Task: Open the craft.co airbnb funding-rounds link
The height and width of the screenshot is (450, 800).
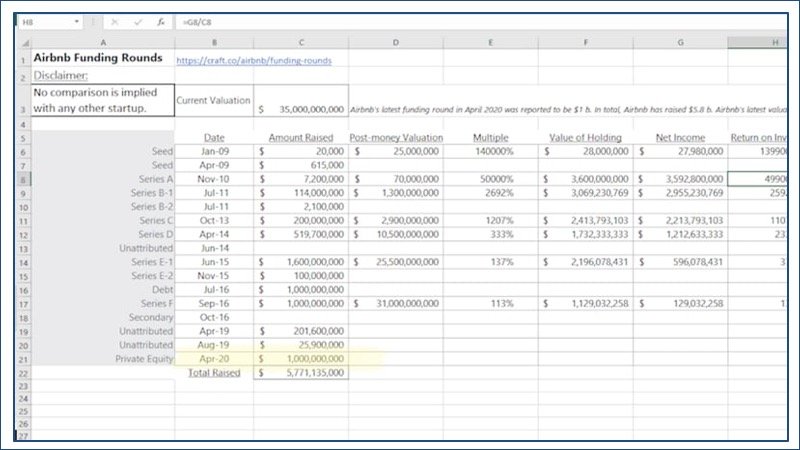Action: pyautogui.click(x=254, y=60)
